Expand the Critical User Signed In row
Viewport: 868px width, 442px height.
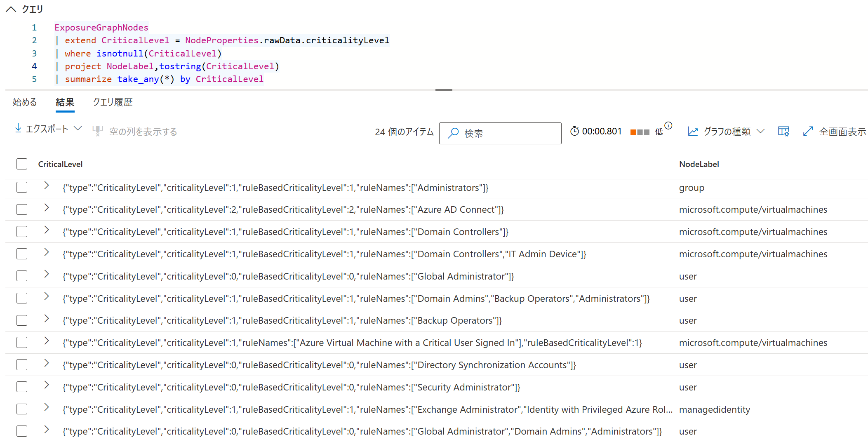coord(47,341)
